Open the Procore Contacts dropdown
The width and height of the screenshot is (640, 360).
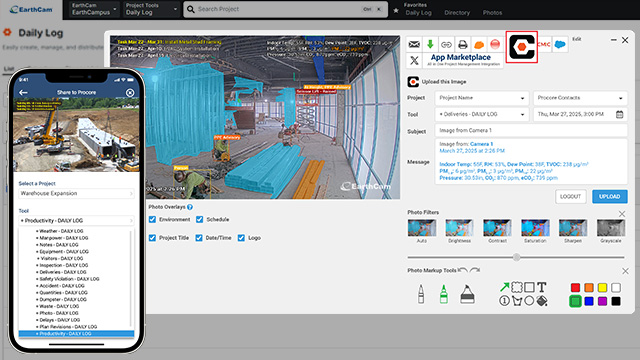point(580,98)
